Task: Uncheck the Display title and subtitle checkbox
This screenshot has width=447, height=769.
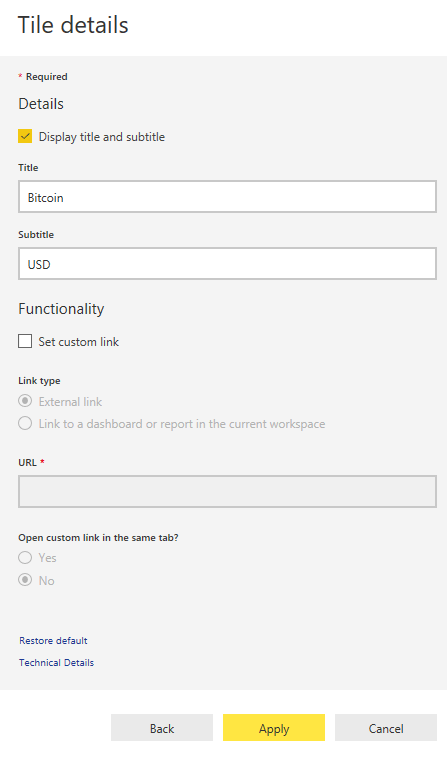Action: 25,136
